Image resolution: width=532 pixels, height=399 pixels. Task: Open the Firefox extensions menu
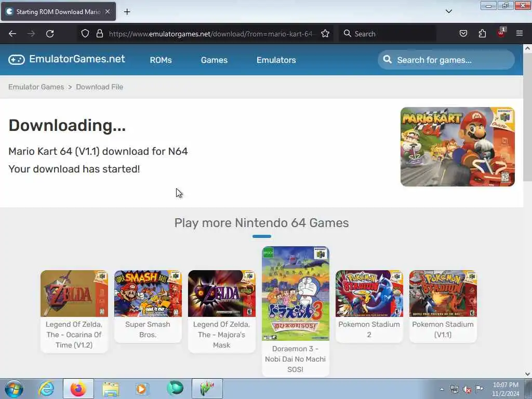click(482, 33)
